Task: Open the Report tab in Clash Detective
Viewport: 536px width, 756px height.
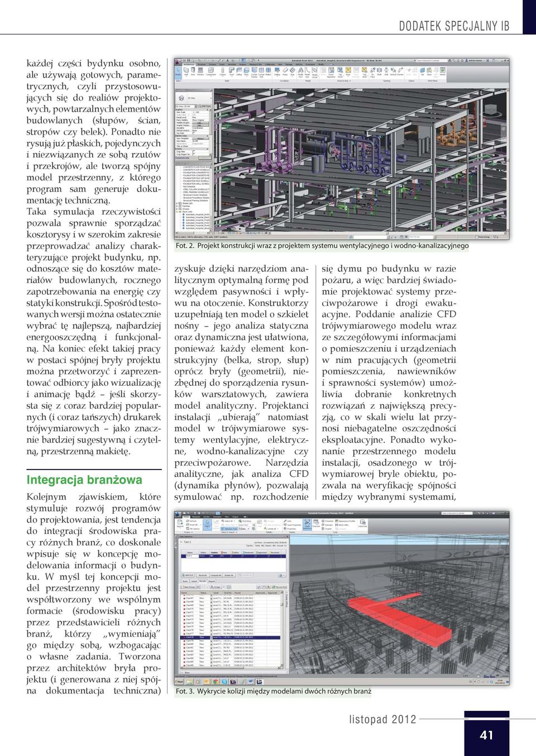Action: tap(212, 581)
